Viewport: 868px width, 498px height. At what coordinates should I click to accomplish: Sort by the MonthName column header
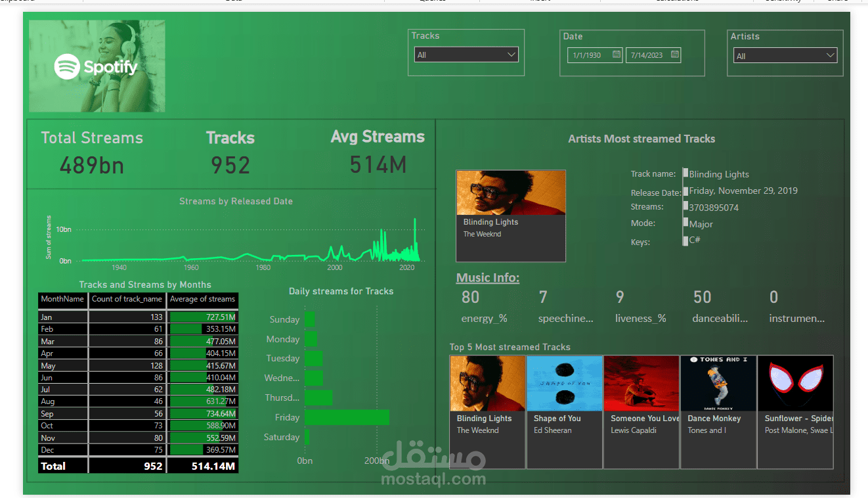[x=62, y=299]
